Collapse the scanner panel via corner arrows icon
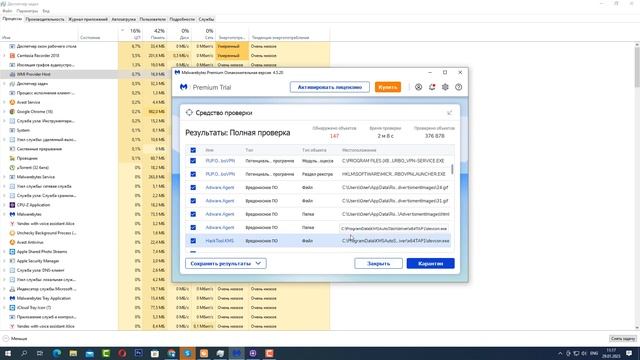640x360 pixels. (x=449, y=113)
